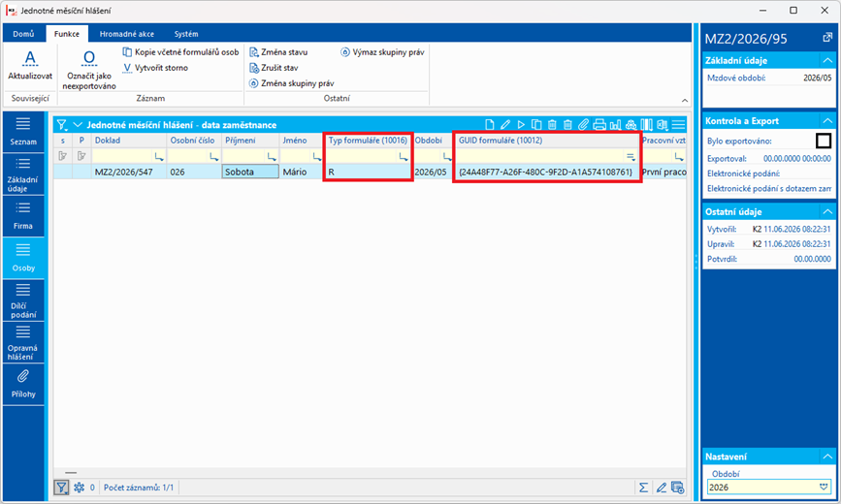Select the MZ2/2026/547 document cell
The image size is (841, 504).
[x=129, y=173]
